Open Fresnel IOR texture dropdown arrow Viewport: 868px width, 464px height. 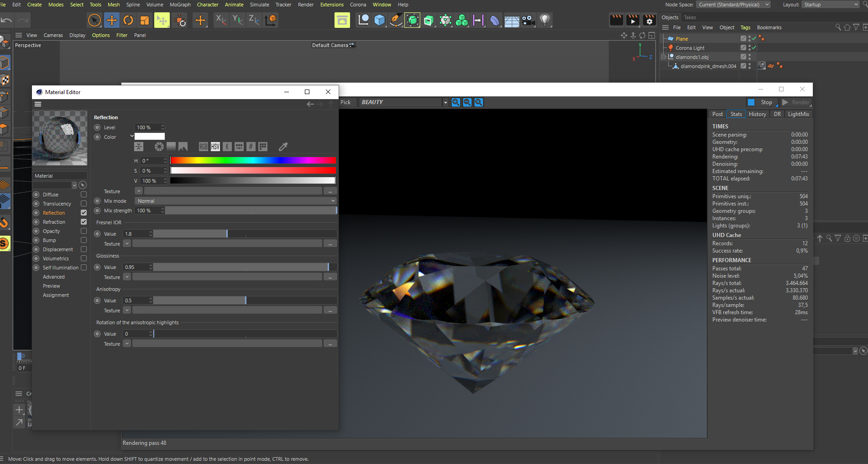pos(127,244)
